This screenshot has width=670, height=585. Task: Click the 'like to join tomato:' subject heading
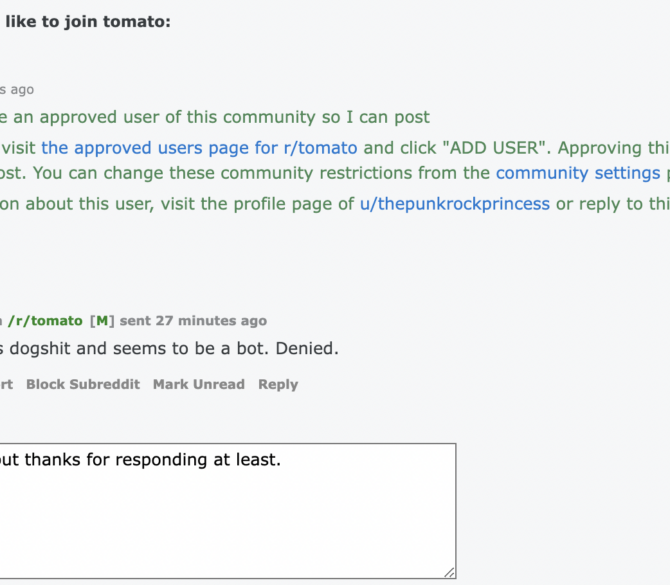(88, 22)
